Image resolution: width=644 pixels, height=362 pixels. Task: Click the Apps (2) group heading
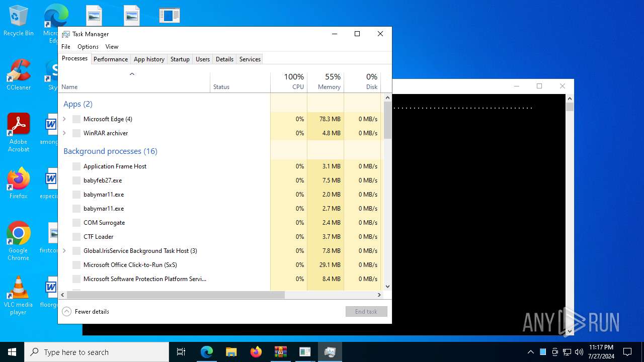78,104
